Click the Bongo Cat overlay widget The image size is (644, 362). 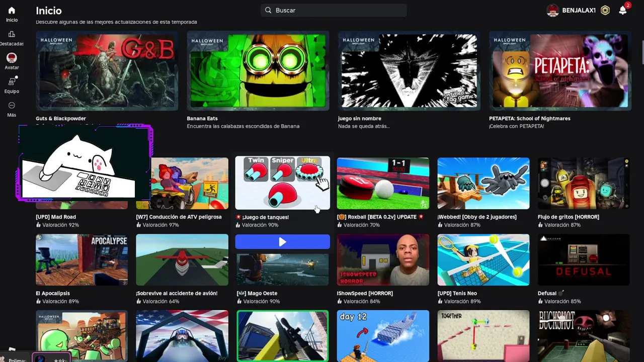pyautogui.click(x=85, y=163)
